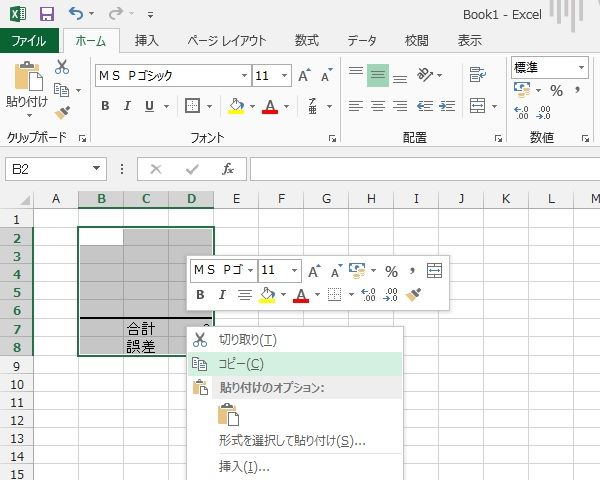600x480 pixels.
Task: Toggle italic in the ribbon font group
Action: click(x=127, y=106)
